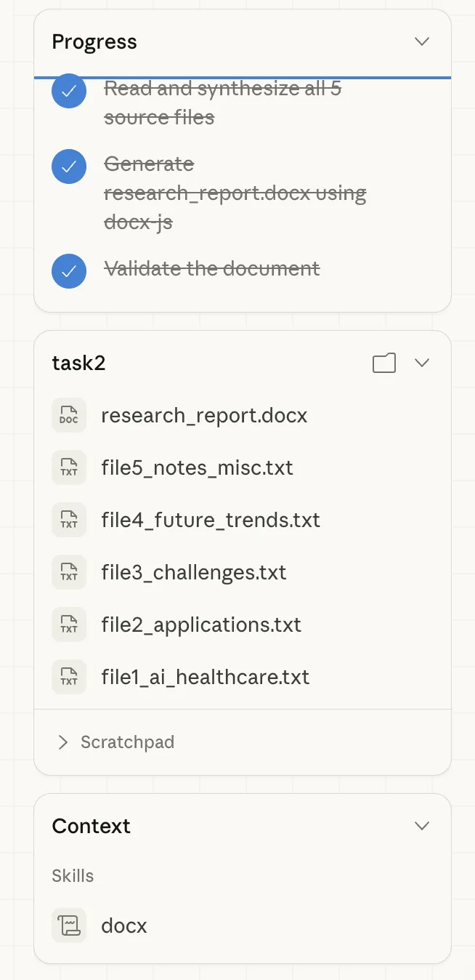Select file3_challenges.txt file name
The width and height of the screenshot is (475, 980).
pos(194,573)
